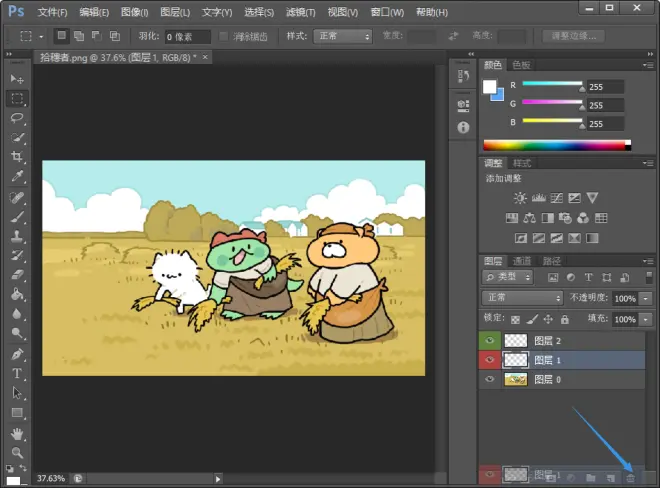The height and width of the screenshot is (488, 660).
Task: Enable Subtract from Selection mode
Action: coord(96,36)
